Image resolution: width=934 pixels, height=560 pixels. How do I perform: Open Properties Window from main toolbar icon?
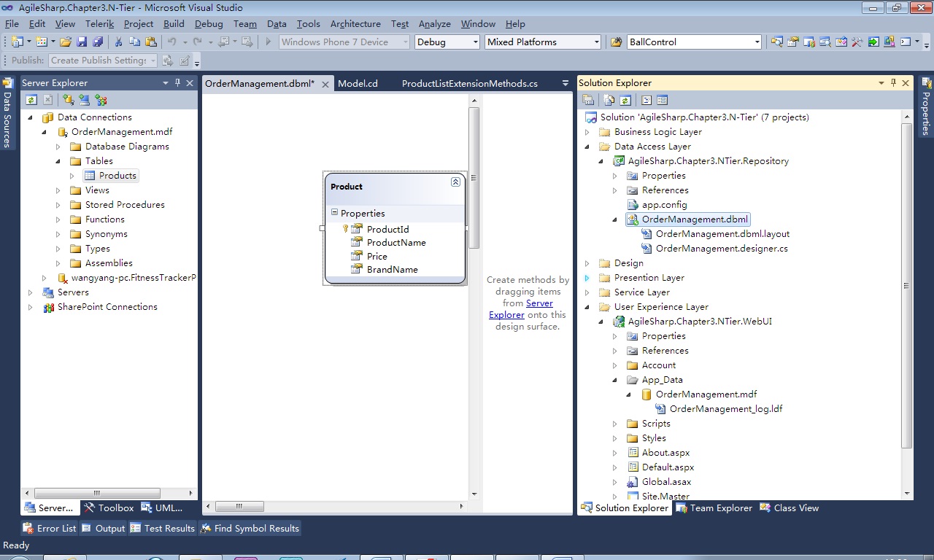coord(793,42)
